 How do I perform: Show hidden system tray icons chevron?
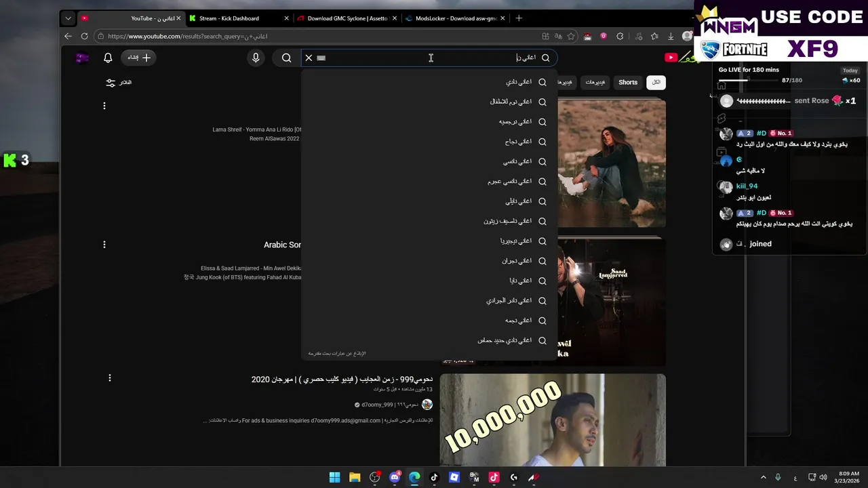click(x=763, y=477)
